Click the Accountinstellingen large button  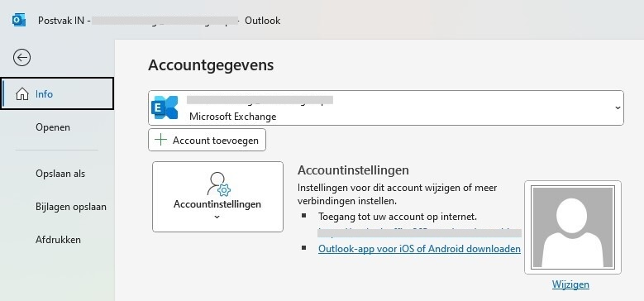pyautogui.click(x=217, y=197)
